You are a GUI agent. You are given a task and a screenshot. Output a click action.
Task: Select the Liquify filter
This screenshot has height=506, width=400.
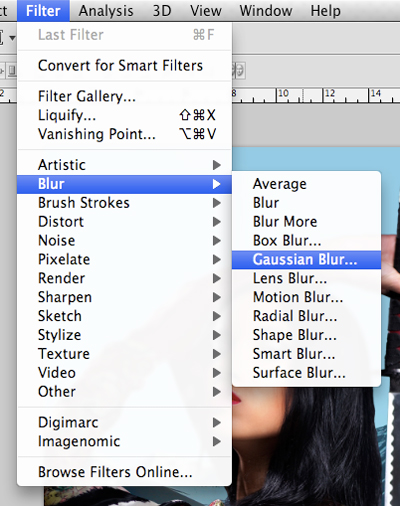point(124,115)
